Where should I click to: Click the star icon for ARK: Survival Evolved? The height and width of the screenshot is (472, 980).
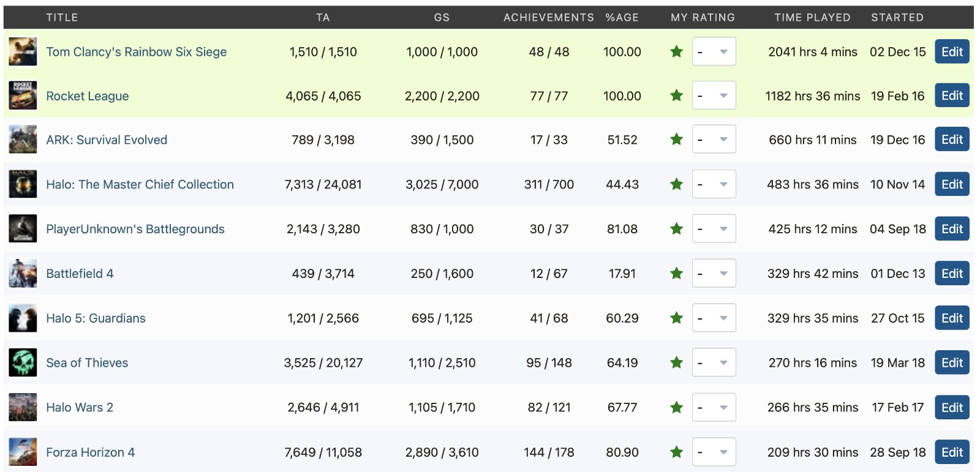(x=676, y=140)
